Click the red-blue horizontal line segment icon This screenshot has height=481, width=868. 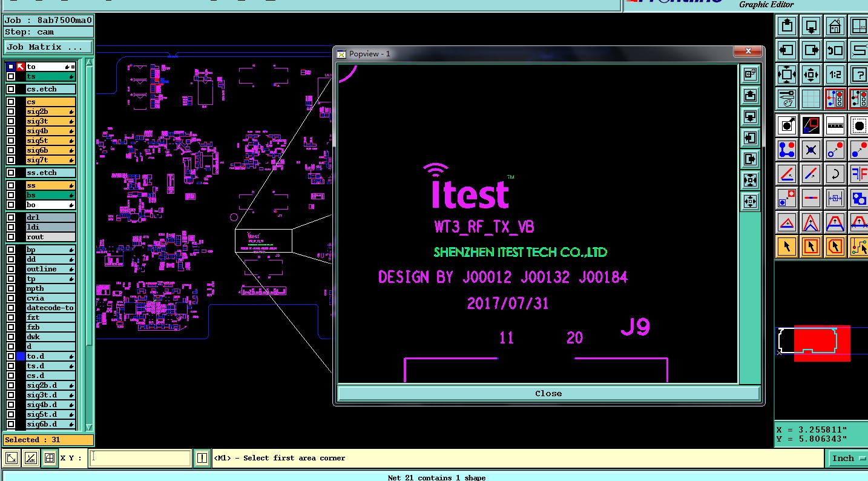(x=811, y=198)
